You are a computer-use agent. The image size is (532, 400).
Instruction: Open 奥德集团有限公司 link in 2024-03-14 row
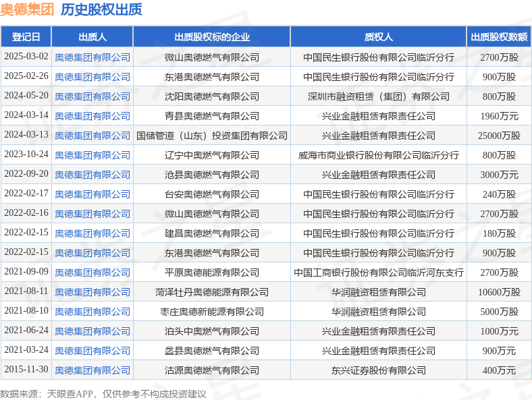(92, 116)
